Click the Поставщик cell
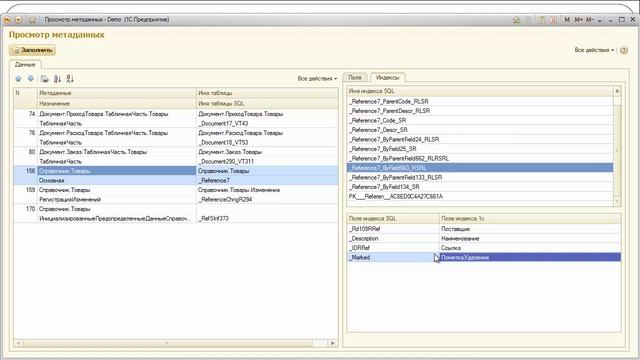This screenshot has width=640, height=360. click(530, 229)
